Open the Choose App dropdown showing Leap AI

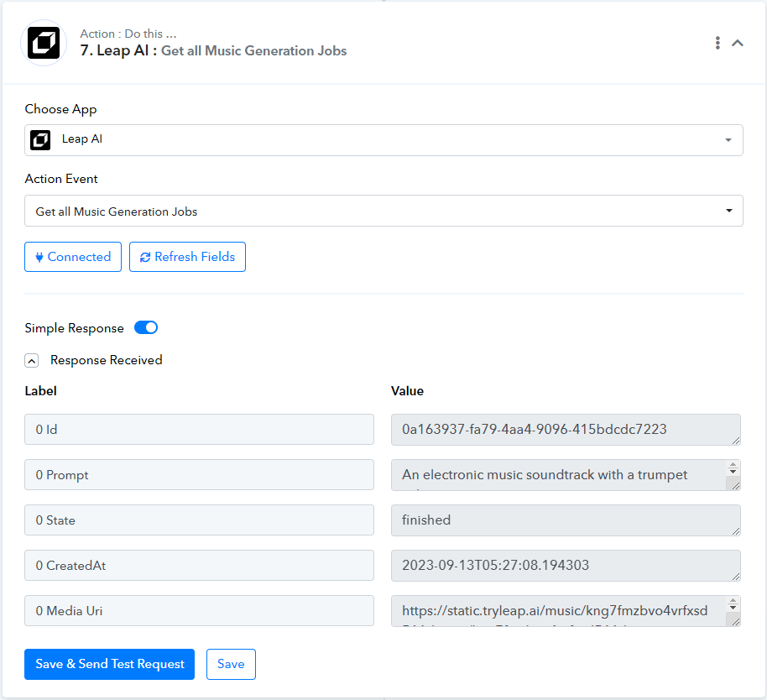pos(383,140)
